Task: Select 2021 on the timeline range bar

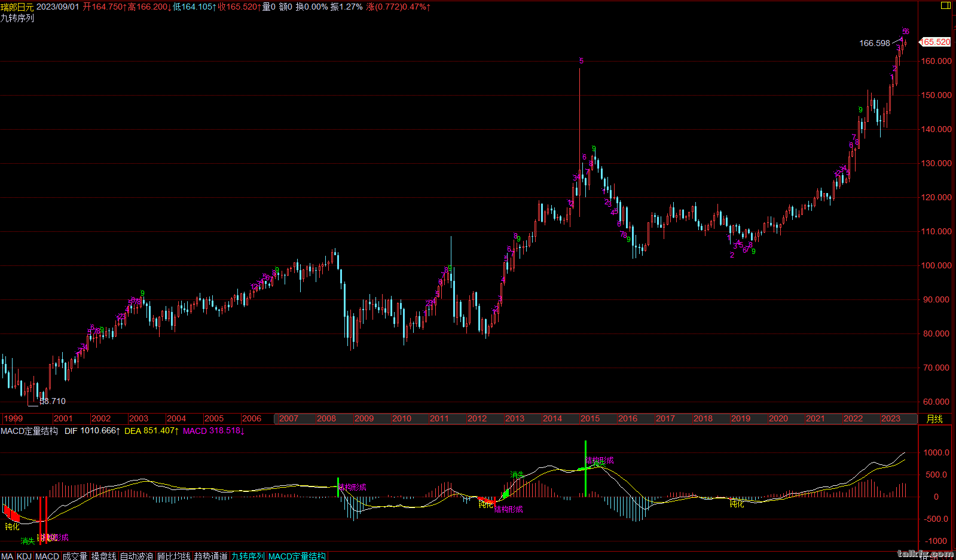Action: coord(815,418)
